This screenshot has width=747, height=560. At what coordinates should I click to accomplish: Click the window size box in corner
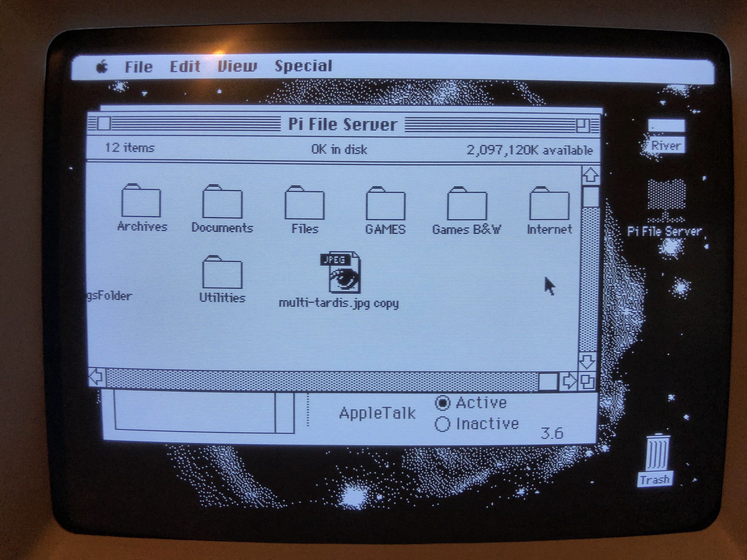(587, 382)
